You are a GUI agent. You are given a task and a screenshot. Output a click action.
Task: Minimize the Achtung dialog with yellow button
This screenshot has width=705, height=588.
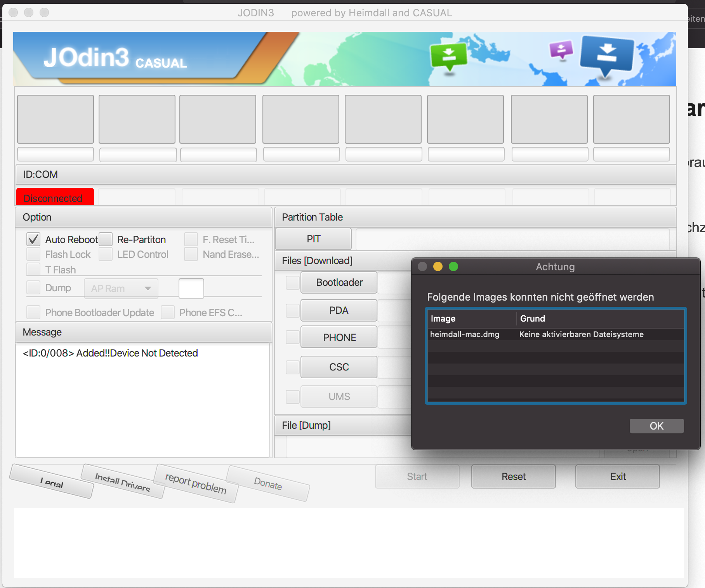[x=438, y=266]
